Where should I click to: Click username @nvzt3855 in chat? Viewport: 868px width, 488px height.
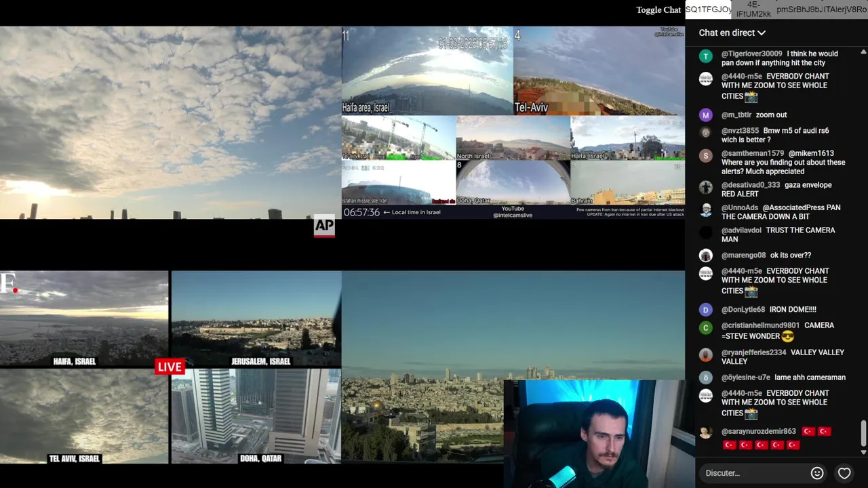point(740,130)
